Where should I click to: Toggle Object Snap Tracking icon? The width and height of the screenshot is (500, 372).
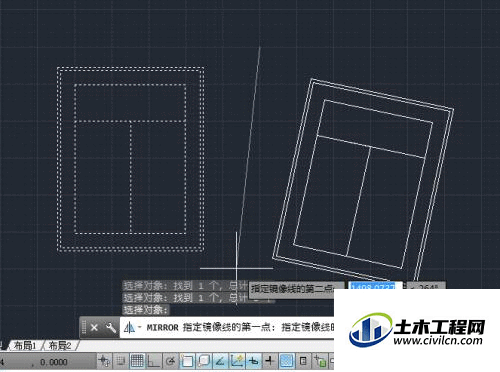click(x=220, y=361)
